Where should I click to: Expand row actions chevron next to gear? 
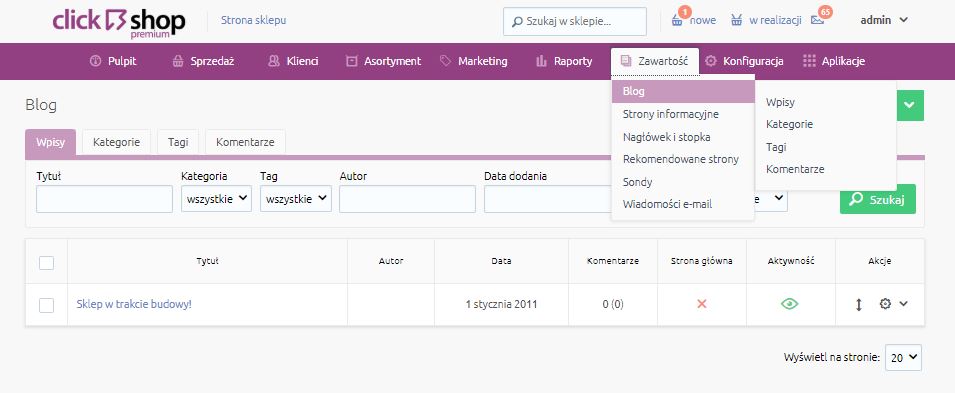[x=903, y=303]
